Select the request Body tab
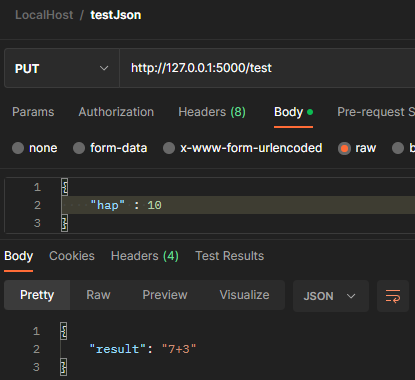 click(x=293, y=112)
